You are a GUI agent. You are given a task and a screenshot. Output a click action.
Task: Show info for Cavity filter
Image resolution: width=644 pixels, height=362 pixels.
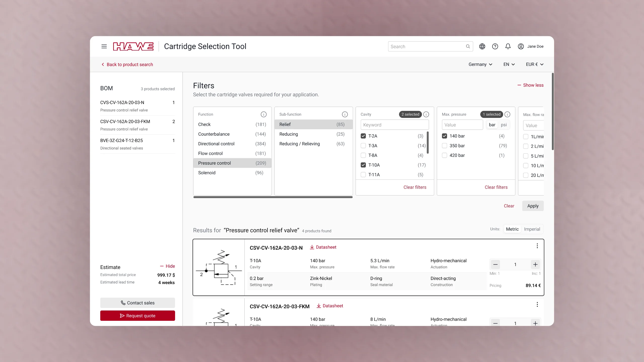[426, 114]
